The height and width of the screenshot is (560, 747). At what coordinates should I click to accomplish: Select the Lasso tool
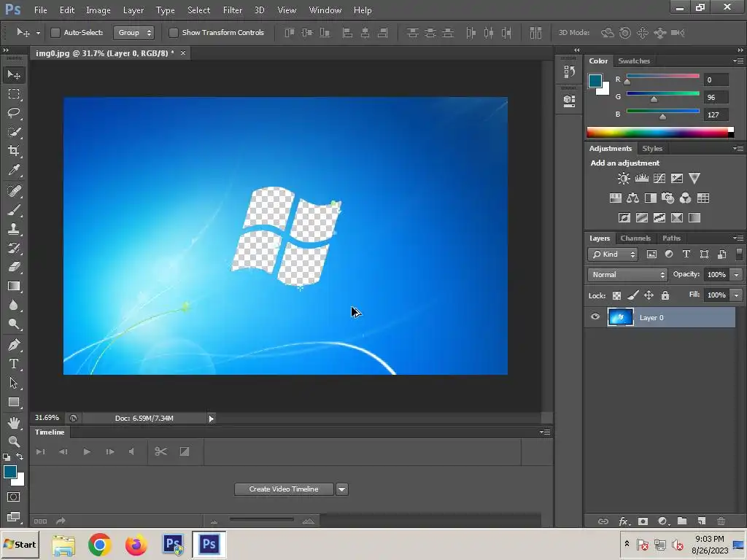14,113
